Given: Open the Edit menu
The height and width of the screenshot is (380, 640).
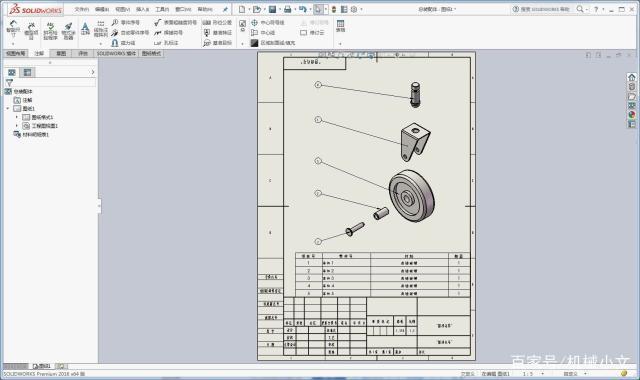Looking at the screenshot, I should (102, 9).
